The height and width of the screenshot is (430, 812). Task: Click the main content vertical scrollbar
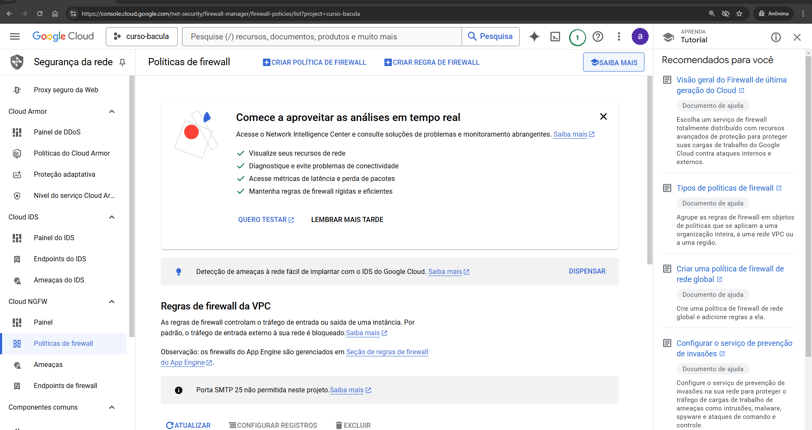[x=649, y=170]
